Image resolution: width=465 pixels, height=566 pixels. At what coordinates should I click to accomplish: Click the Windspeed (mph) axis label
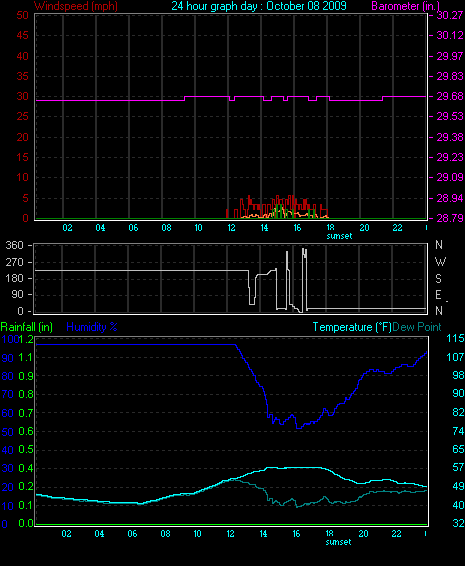[x=76, y=6]
